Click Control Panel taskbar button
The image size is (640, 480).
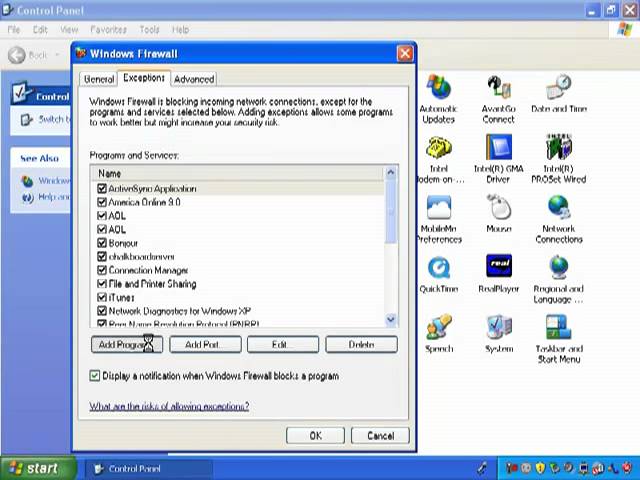coord(149,469)
